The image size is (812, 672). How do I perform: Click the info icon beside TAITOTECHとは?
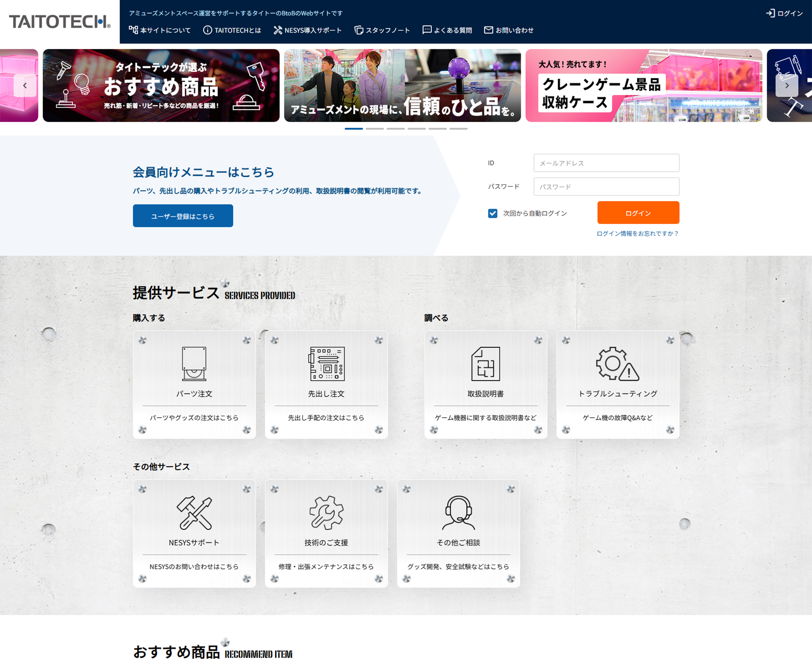[x=208, y=30]
